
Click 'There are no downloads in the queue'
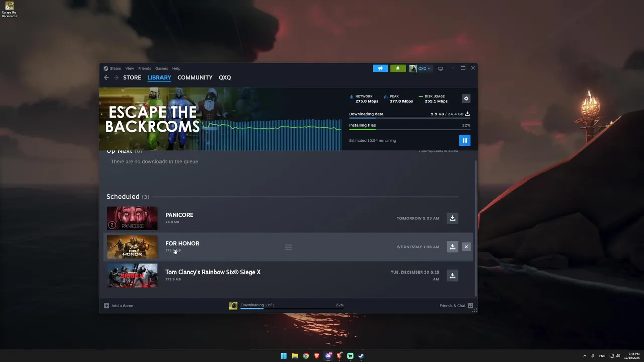coord(154,161)
